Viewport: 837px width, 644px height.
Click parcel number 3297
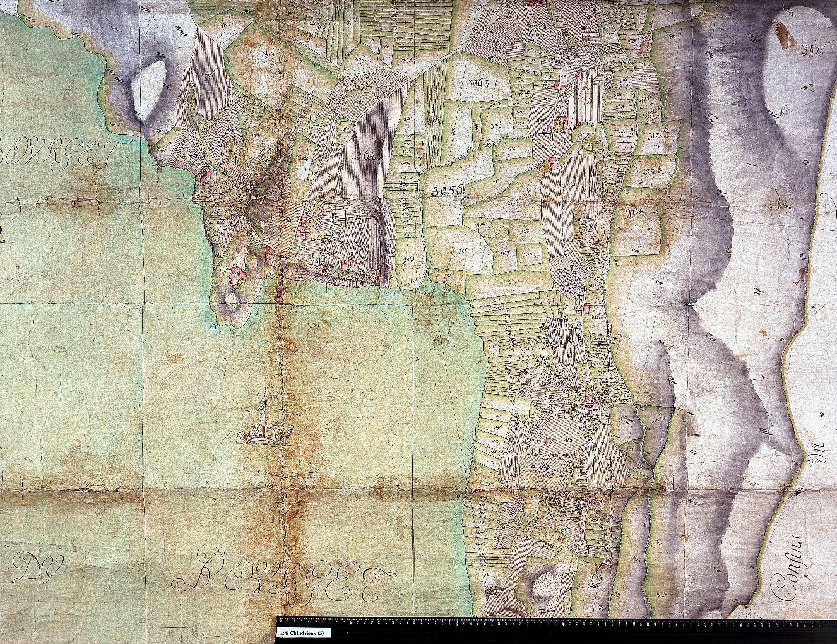[x=495, y=441]
